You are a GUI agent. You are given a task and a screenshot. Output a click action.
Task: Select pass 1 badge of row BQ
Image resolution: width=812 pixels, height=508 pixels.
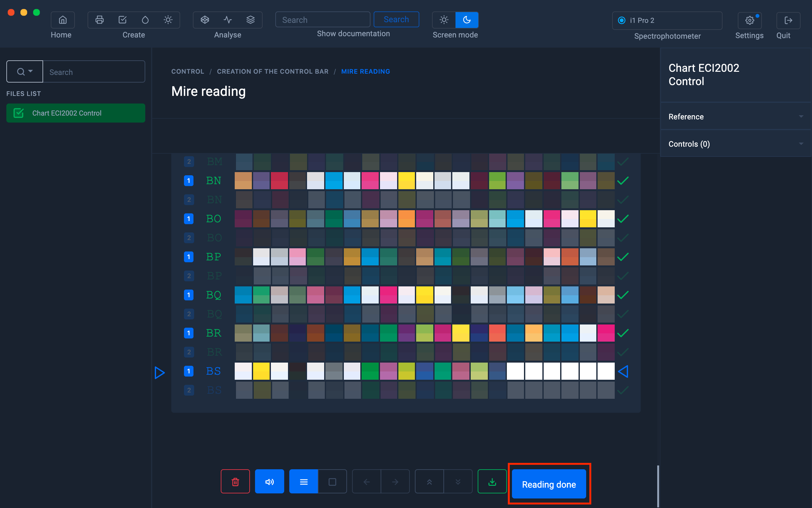click(189, 295)
